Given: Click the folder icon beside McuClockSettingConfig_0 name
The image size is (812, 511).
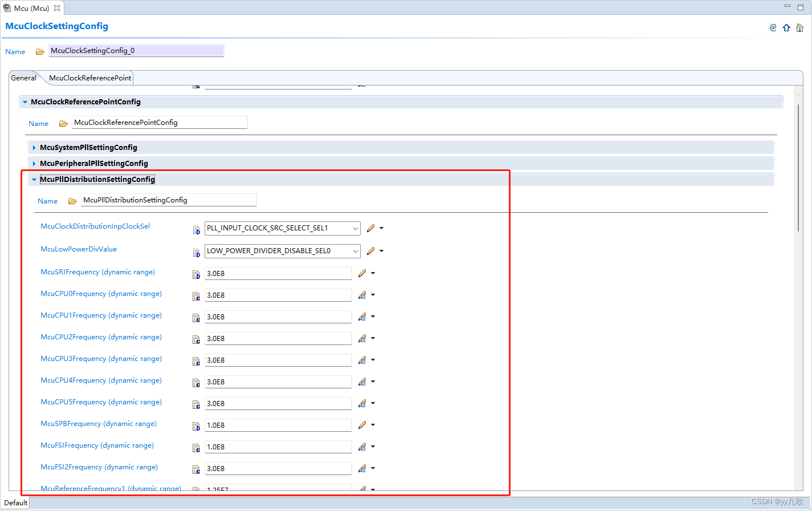Looking at the screenshot, I should click(x=40, y=51).
